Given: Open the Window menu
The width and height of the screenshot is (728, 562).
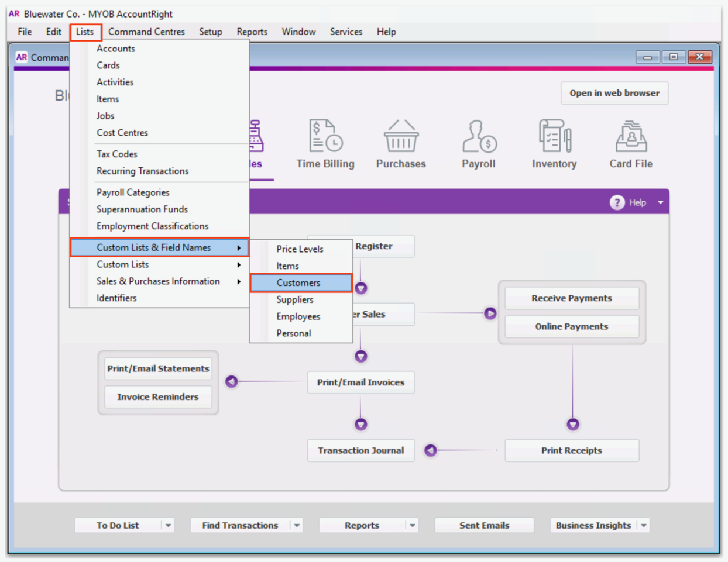Looking at the screenshot, I should pos(298,32).
